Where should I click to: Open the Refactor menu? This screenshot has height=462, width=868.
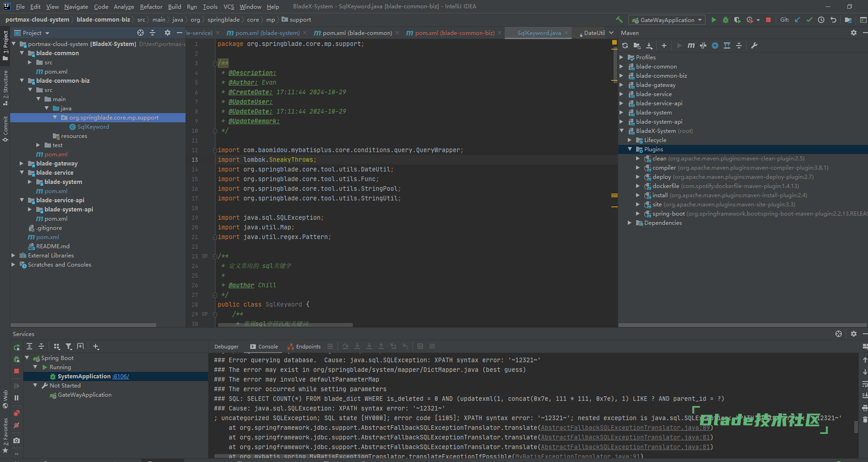click(x=151, y=6)
